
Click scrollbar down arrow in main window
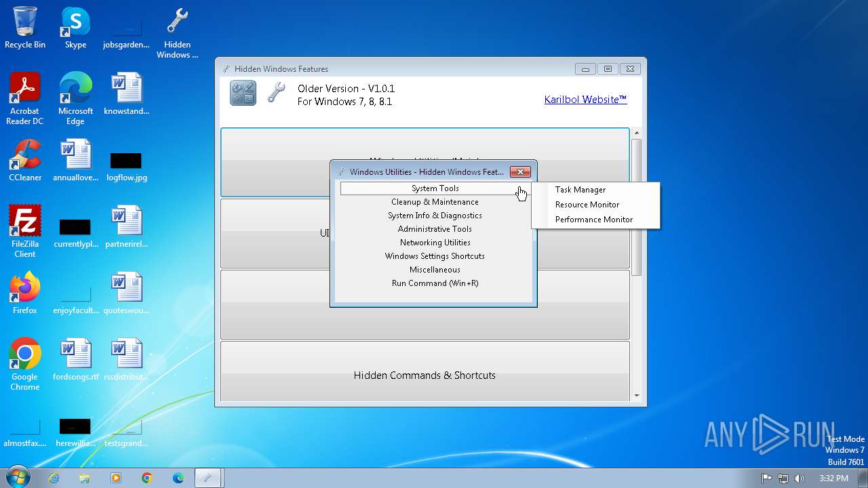click(636, 396)
